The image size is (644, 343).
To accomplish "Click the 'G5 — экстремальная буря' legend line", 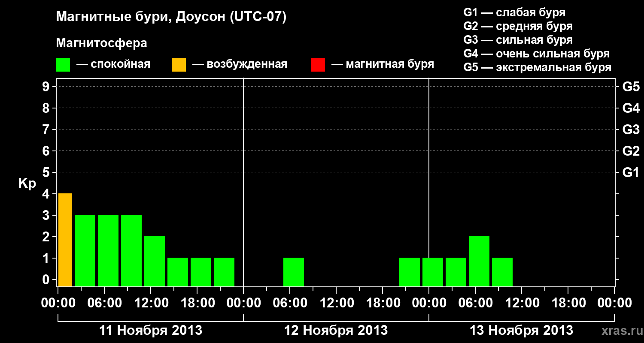I will [538, 67].
